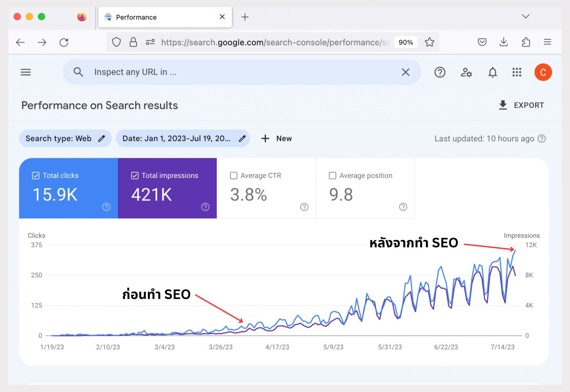The height and width of the screenshot is (392, 570).
Task: View site security via the padlock icon
Action: point(133,42)
